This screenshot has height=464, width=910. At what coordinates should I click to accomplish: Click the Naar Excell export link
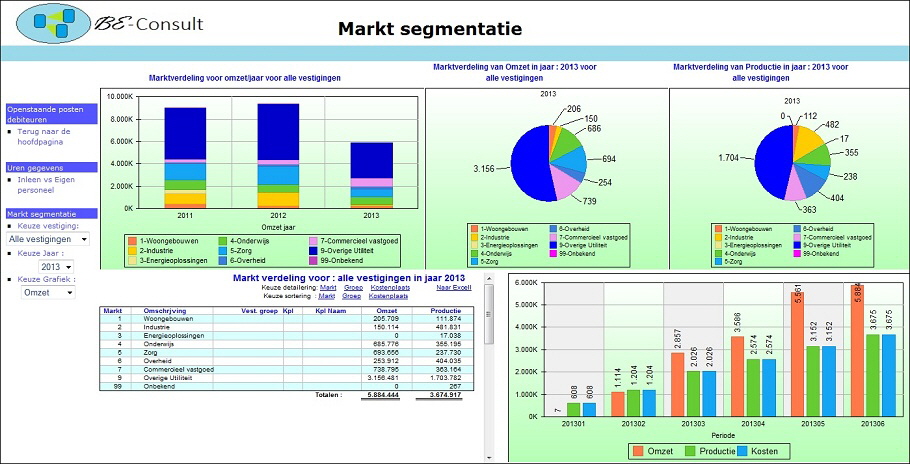tap(452, 287)
